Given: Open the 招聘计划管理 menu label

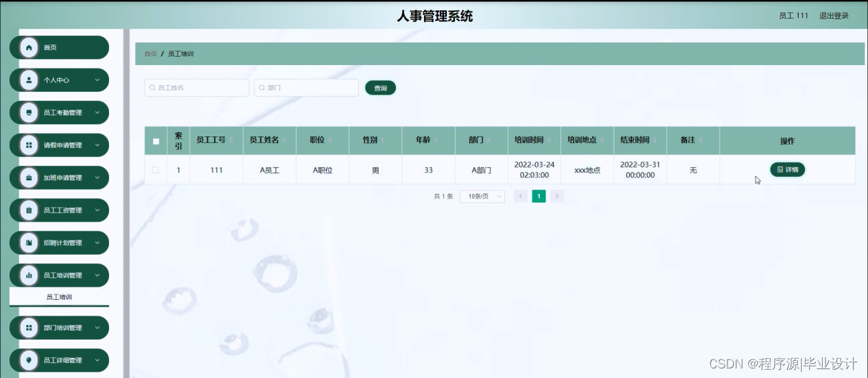Looking at the screenshot, I should [x=62, y=242].
